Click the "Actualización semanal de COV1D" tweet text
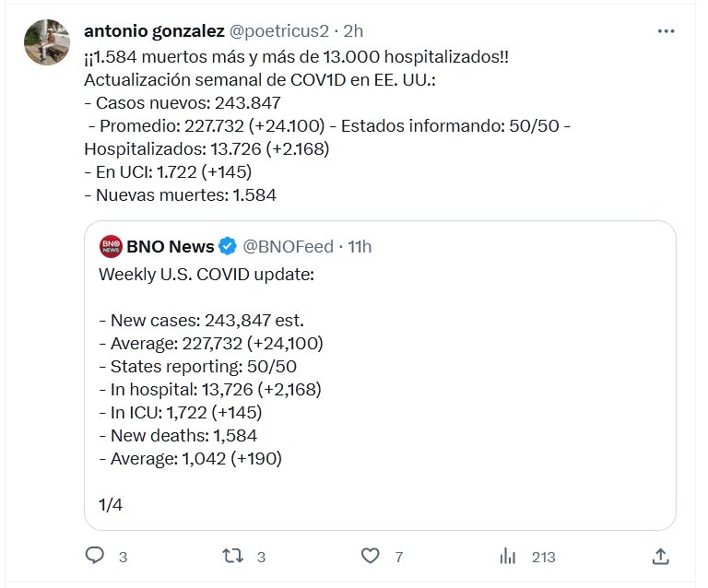This screenshot has width=708, height=588. (x=258, y=80)
